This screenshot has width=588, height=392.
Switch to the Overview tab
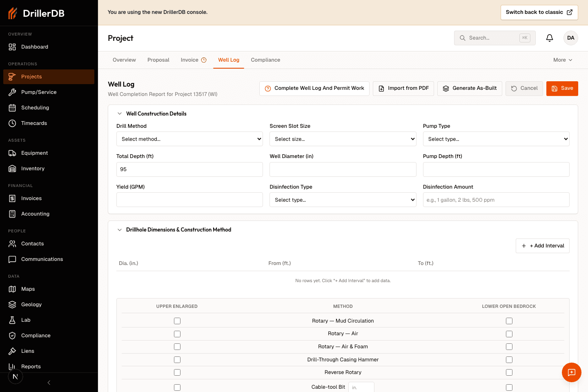click(124, 60)
